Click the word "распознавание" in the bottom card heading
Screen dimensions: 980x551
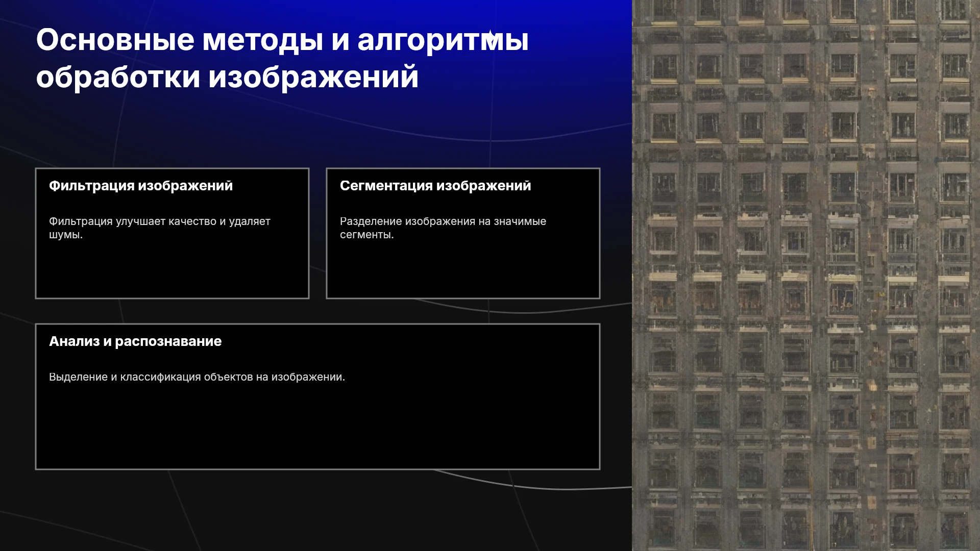(168, 341)
